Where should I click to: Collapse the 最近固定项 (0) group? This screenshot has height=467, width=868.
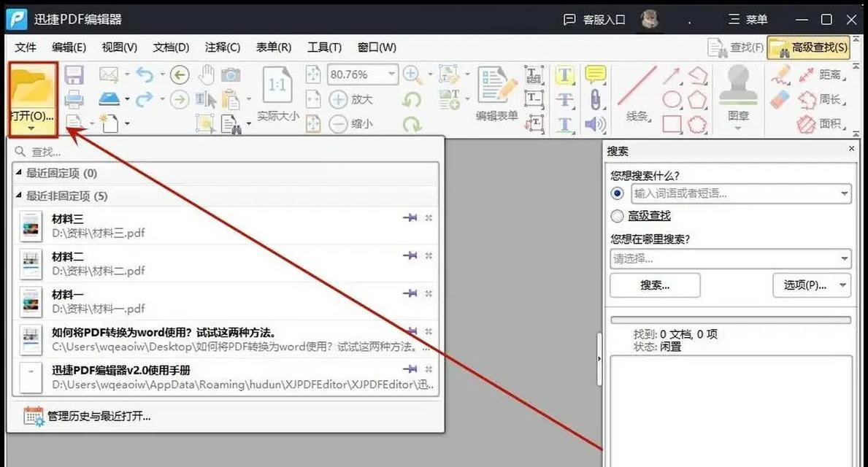pyautogui.click(x=18, y=173)
